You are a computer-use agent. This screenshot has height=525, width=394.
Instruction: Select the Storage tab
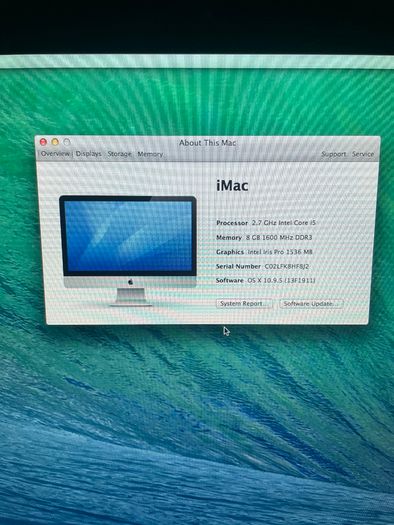(120, 154)
